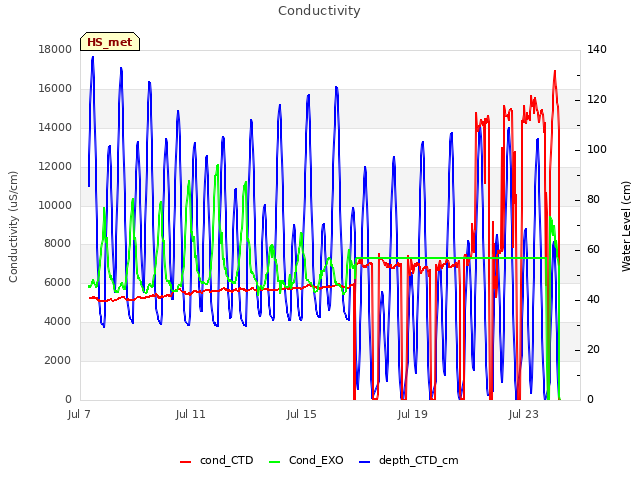Click the Jul 23 x-axis label

click(523, 414)
